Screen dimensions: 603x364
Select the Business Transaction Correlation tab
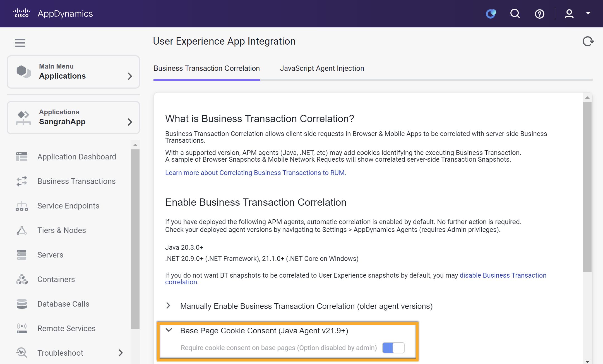206,69
